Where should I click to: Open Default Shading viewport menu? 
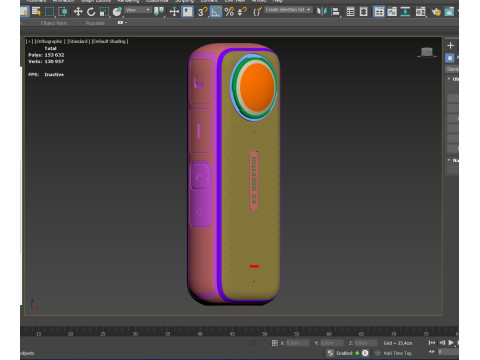coord(110,41)
